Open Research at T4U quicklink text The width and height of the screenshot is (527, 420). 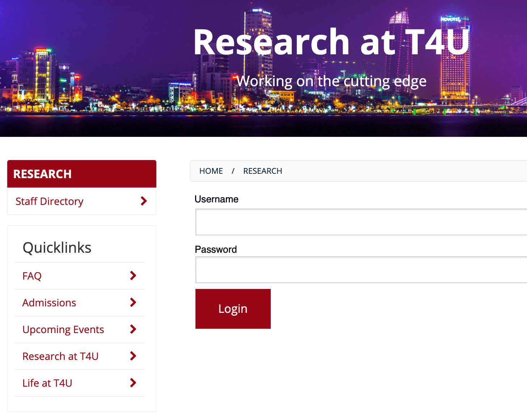pyautogui.click(x=60, y=356)
